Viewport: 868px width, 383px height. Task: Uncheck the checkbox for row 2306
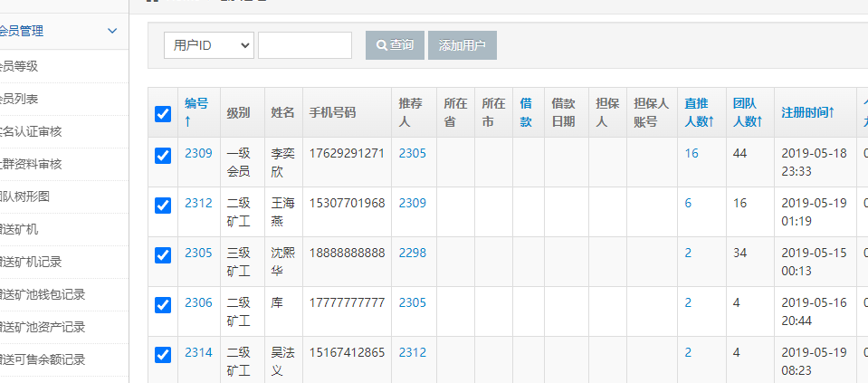(x=163, y=305)
